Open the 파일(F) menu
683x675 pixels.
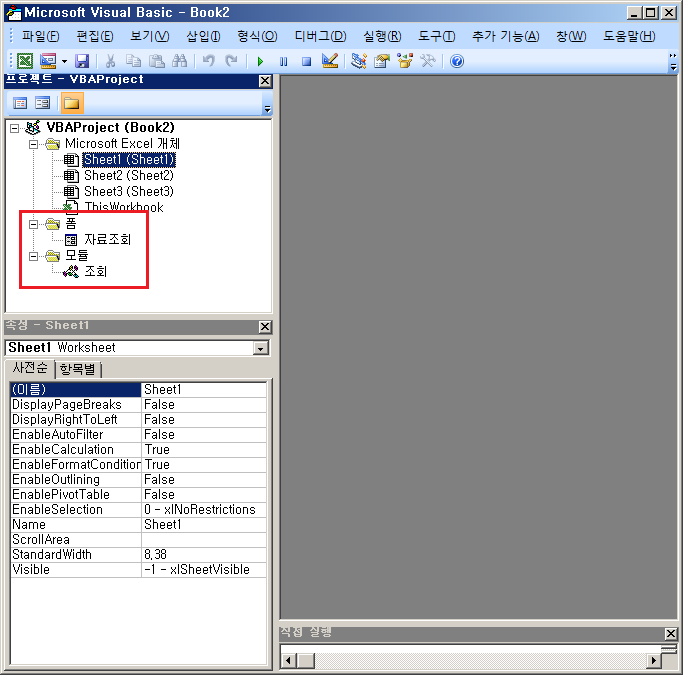(x=41, y=36)
